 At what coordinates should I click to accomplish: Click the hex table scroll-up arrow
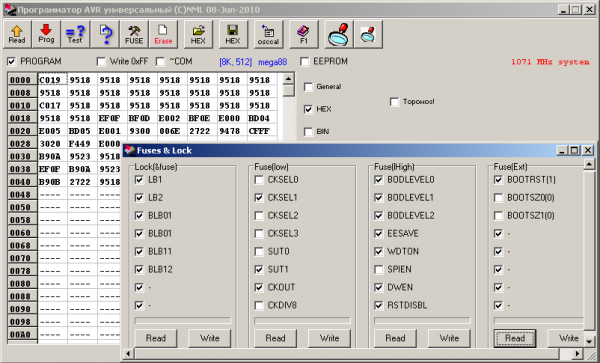pos(289,79)
